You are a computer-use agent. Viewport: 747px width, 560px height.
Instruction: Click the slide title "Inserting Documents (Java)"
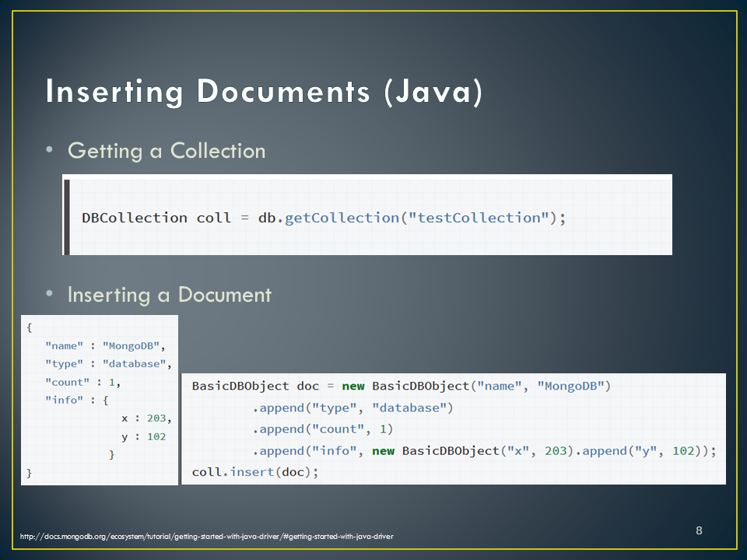tap(264, 92)
